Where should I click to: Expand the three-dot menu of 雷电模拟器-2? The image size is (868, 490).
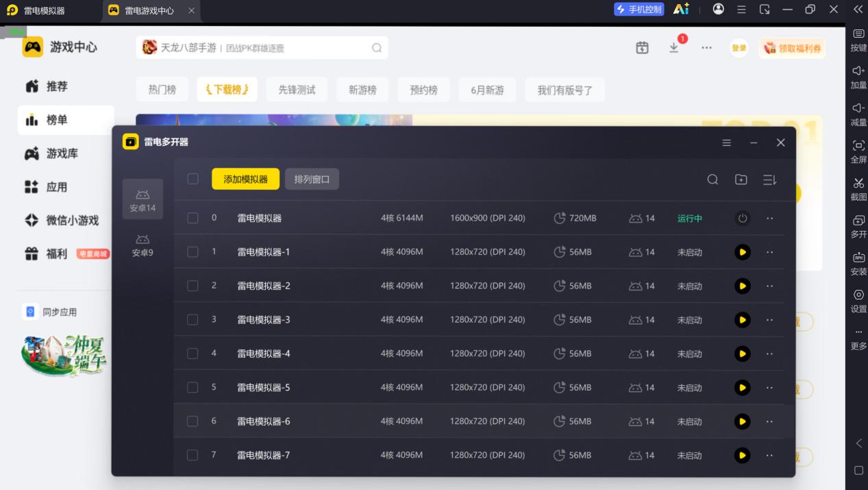[x=769, y=286]
